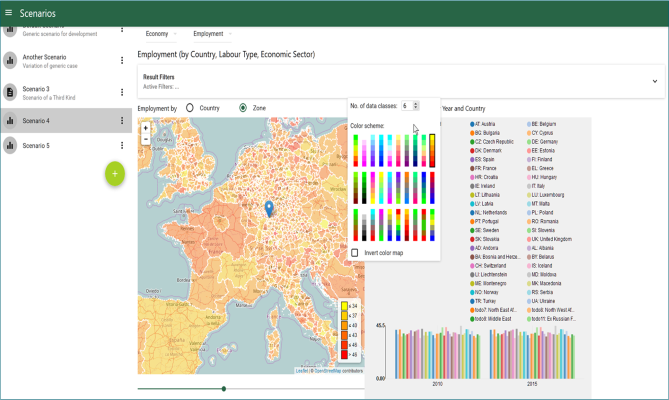Click the year slider handle below map
The height and width of the screenshot is (400, 669).
coord(224,388)
